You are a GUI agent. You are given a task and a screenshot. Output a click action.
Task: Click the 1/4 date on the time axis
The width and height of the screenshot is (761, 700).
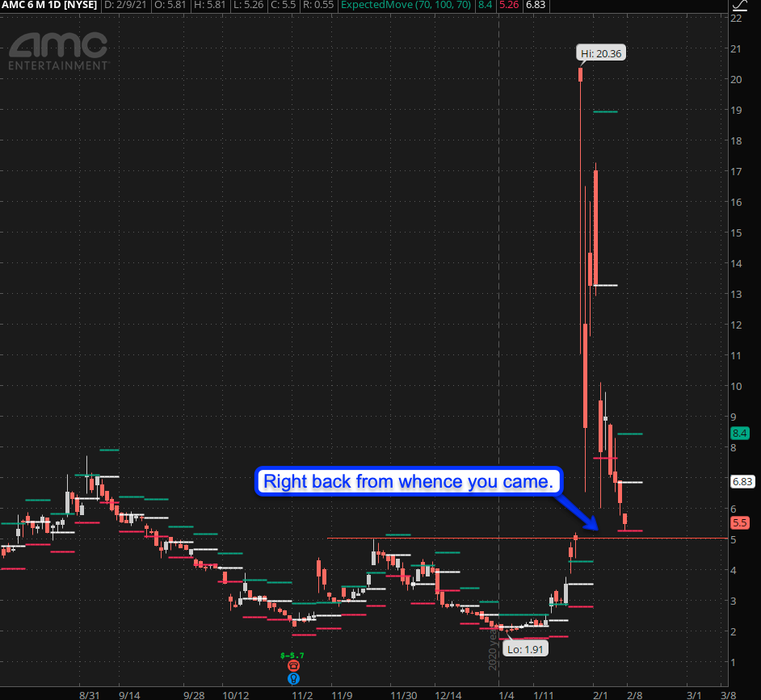(x=507, y=694)
